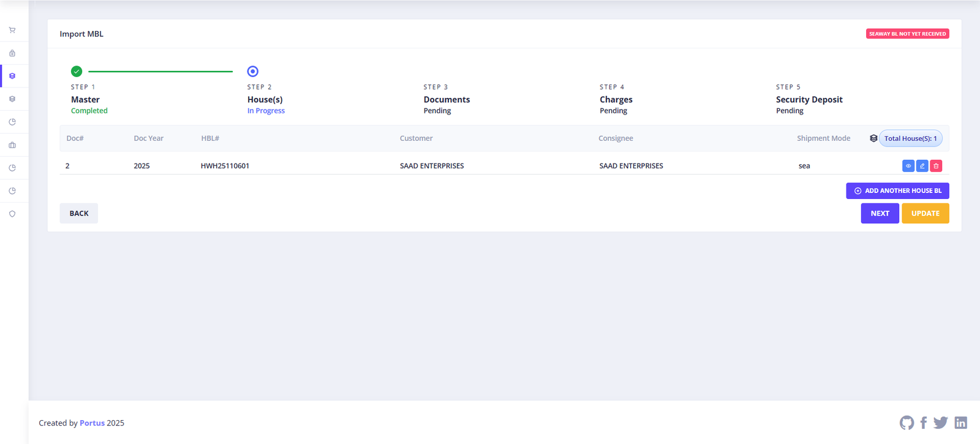
Task: Click the green Step 1 completed checkmark
Action: point(77,71)
